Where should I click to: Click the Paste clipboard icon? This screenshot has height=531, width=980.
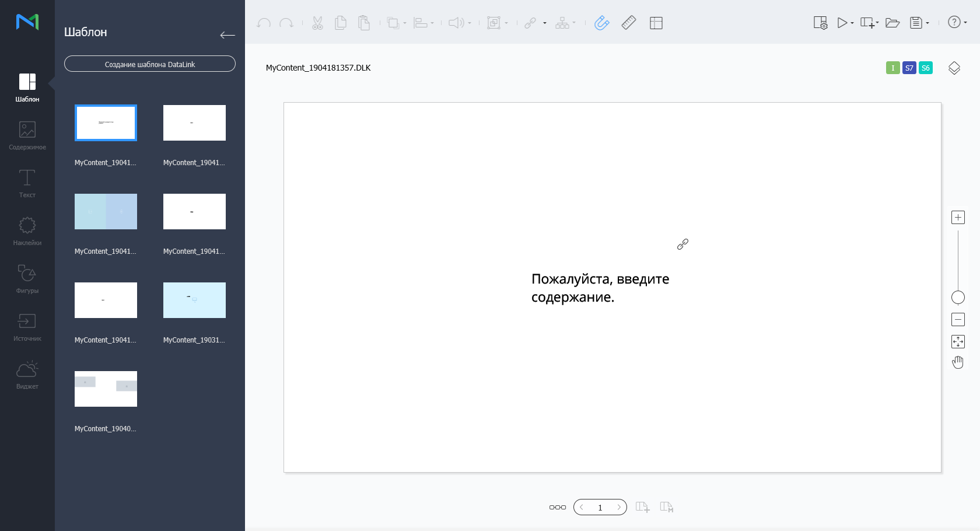(x=364, y=23)
